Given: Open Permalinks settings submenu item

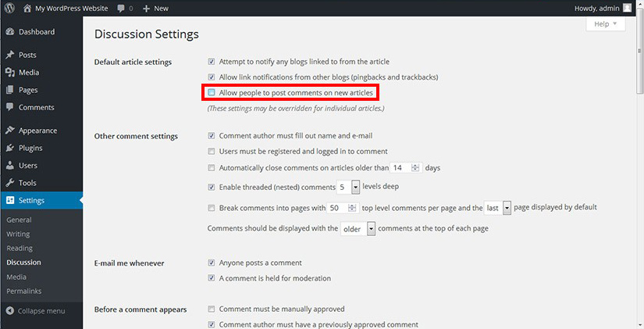Looking at the screenshot, I should pos(23,291).
